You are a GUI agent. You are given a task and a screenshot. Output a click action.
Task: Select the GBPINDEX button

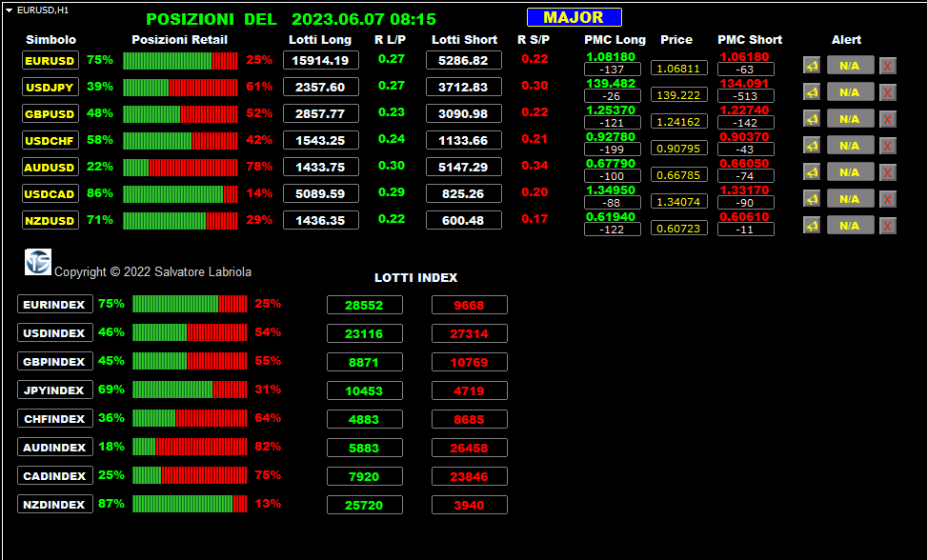click(x=55, y=361)
